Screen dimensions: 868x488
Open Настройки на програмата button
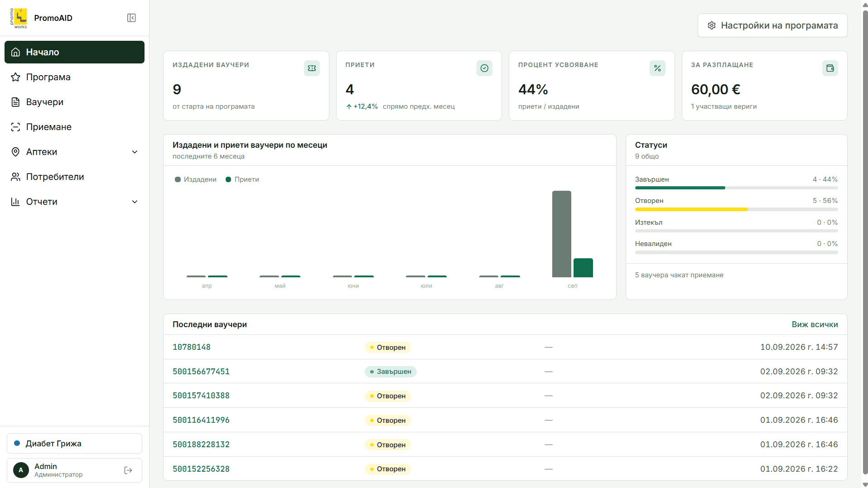point(772,25)
